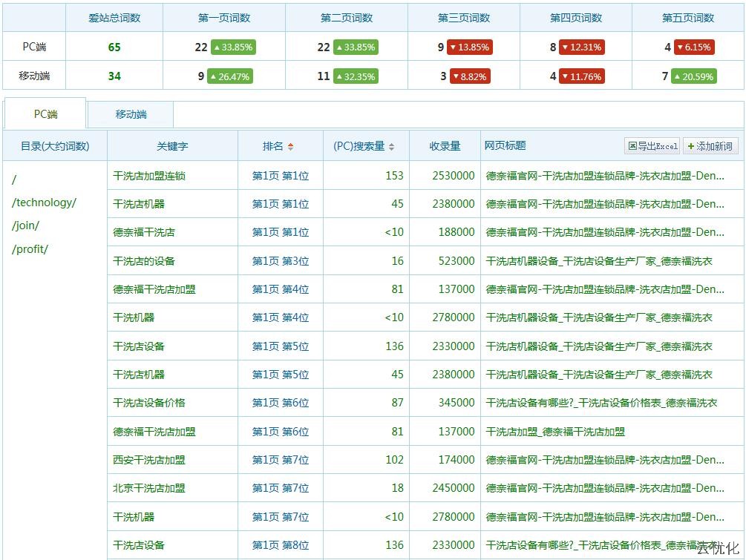Click the 网页标题 column header
The image size is (746, 560).
(505, 145)
